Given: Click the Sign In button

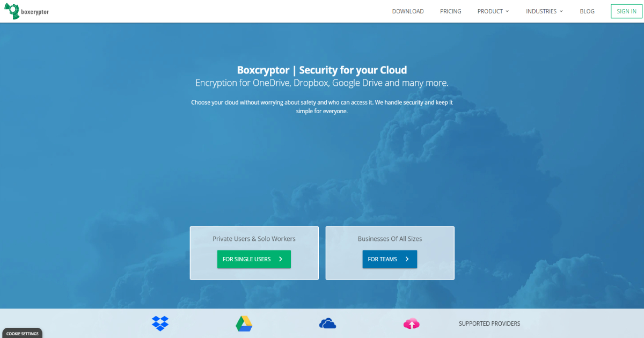Looking at the screenshot, I should [x=626, y=11].
